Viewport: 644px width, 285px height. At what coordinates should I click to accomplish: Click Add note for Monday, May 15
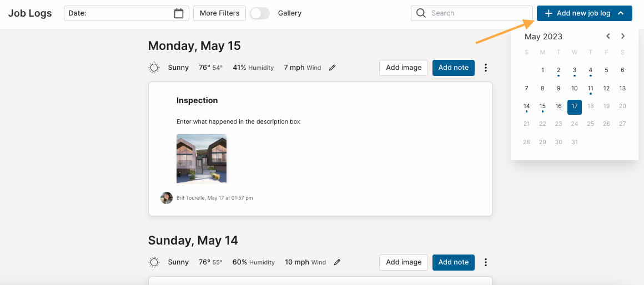point(454,68)
